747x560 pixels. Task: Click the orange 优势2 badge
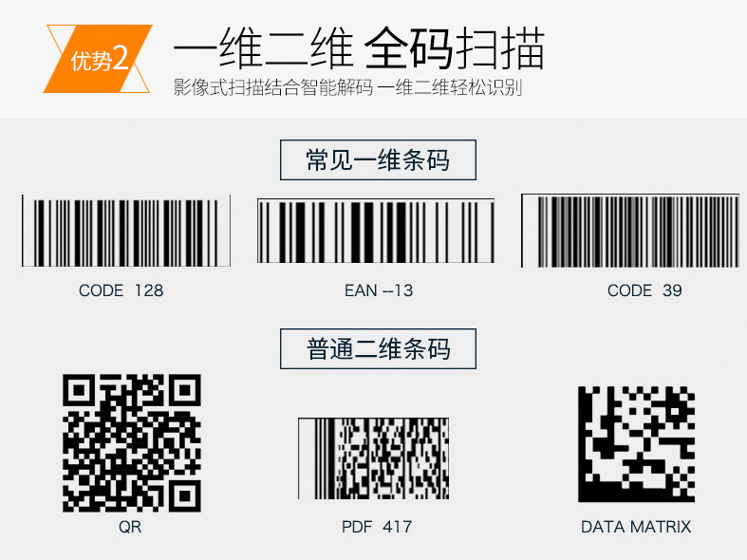pyautogui.click(x=98, y=59)
